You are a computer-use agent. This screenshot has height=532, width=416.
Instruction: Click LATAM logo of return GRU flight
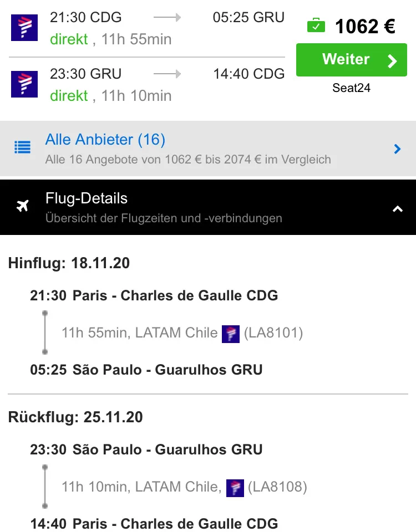point(24,84)
